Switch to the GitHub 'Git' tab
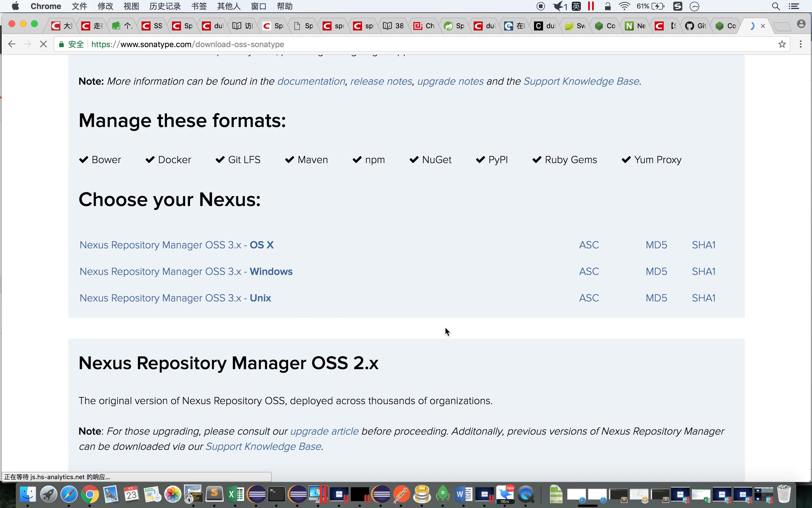This screenshot has width=812, height=508. click(x=696, y=26)
